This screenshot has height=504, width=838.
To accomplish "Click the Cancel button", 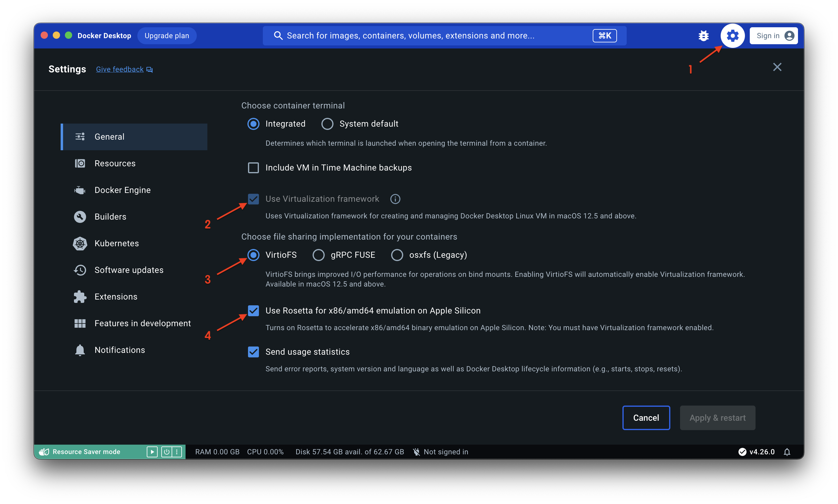I will tap(646, 418).
